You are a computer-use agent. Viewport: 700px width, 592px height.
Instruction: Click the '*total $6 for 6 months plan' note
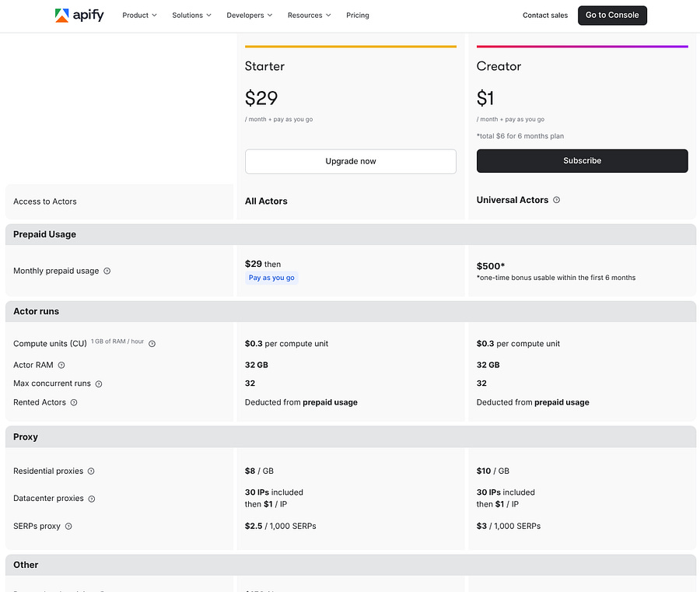coord(520,136)
